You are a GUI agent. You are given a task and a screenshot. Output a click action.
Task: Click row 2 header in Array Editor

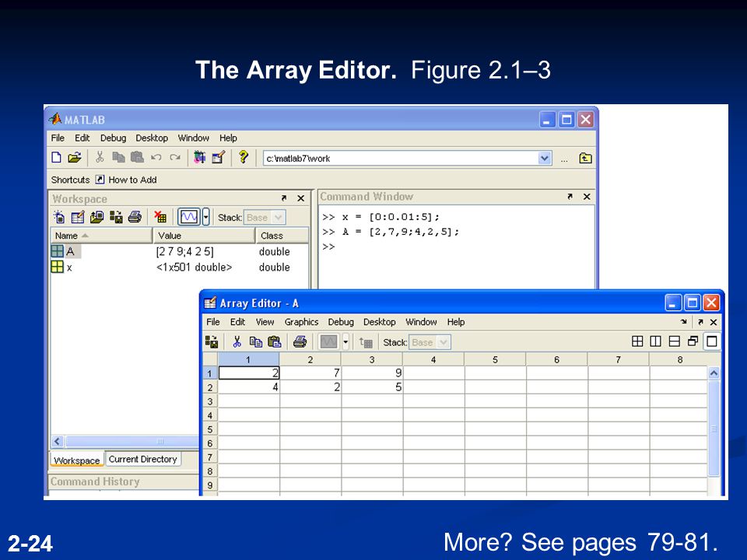click(x=210, y=387)
